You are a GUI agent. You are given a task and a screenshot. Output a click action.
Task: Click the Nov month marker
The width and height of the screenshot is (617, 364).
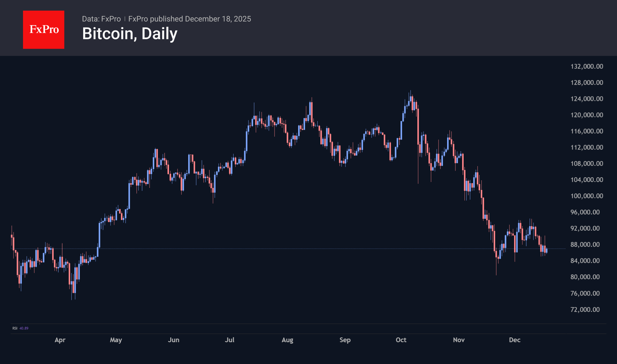(x=459, y=340)
